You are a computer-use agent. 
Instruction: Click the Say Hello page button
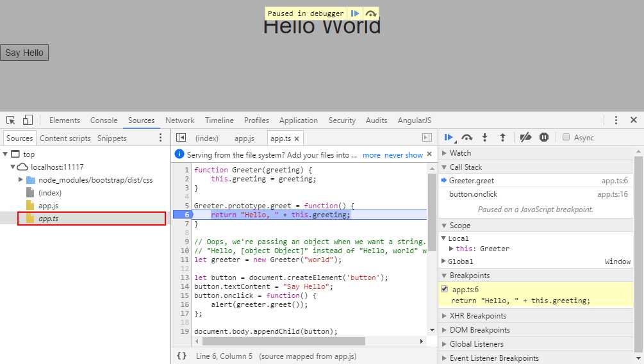coord(24,53)
